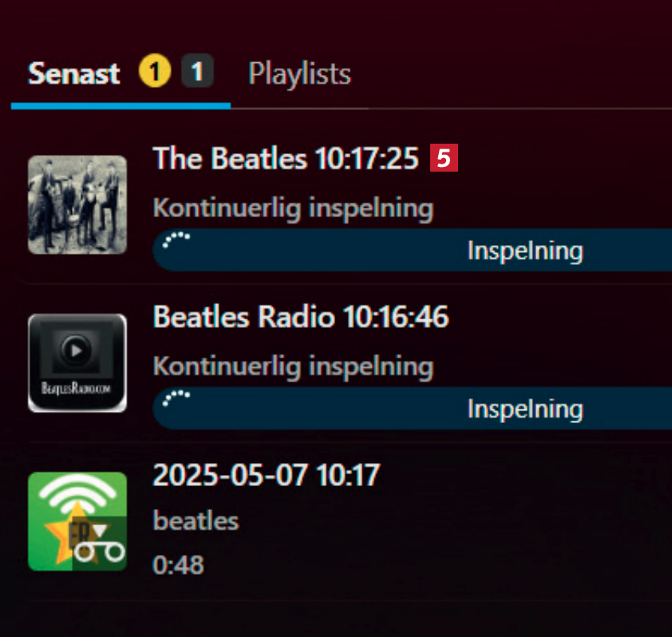Screen dimensions: 672x637
Task: Click the beatles subtitle of the saved recording
Action: [x=196, y=521]
